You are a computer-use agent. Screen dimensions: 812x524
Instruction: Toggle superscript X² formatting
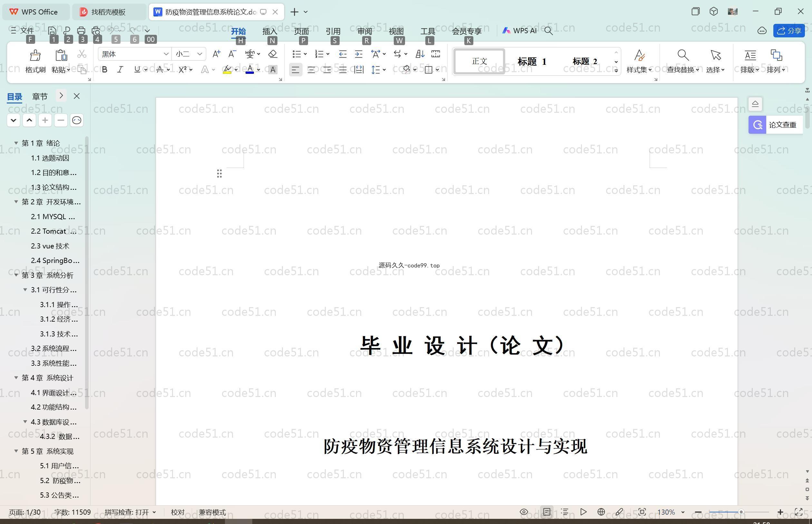183,69
